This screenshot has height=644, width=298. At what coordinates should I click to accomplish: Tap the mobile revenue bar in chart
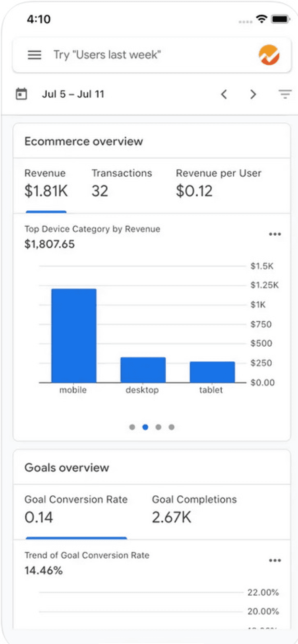tap(74, 335)
